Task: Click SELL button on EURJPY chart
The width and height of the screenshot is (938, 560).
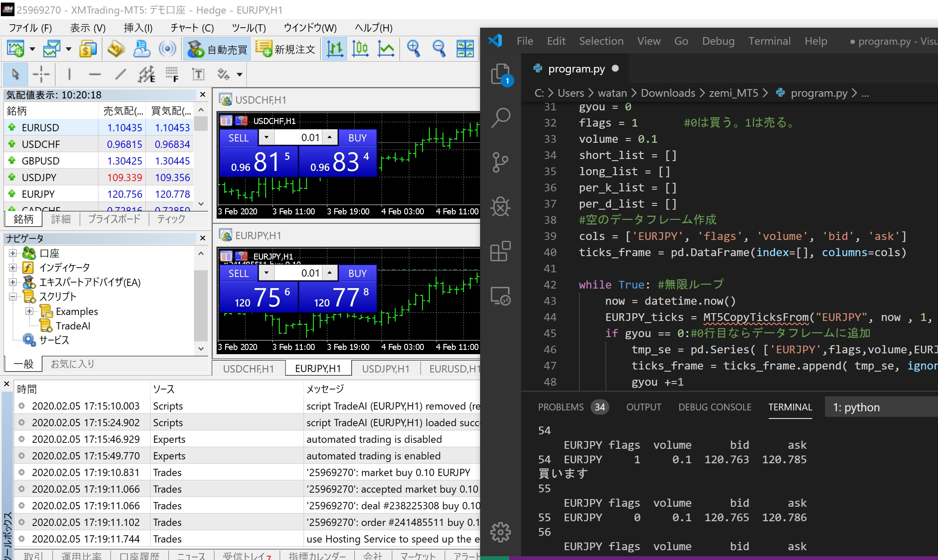Action: pos(238,273)
